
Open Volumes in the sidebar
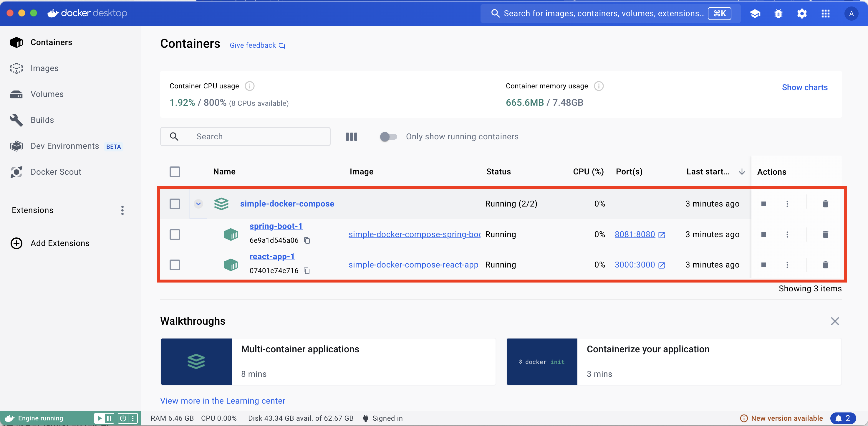point(47,94)
